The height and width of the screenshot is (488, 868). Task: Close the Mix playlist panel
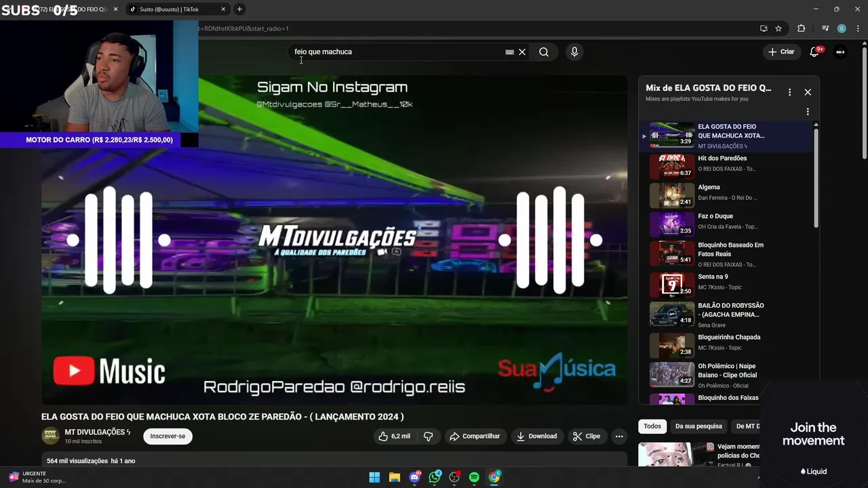click(x=808, y=92)
